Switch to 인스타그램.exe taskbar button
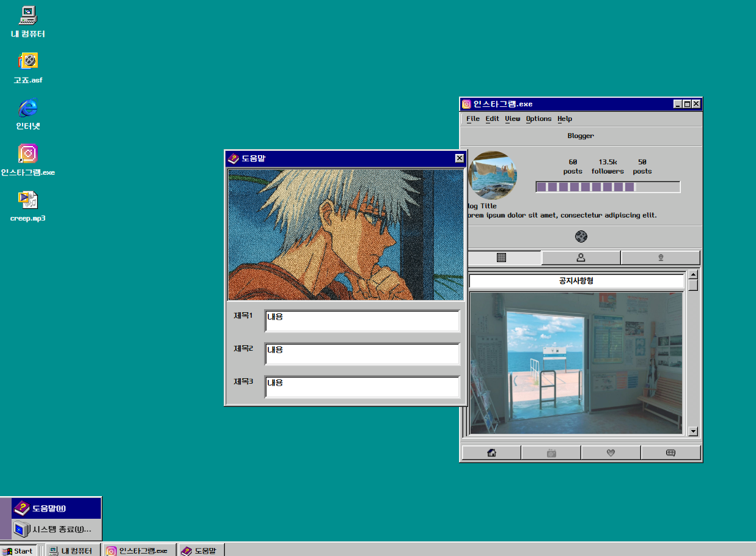Image resolution: width=756 pixels, height=556 pixels. point(139,551)
